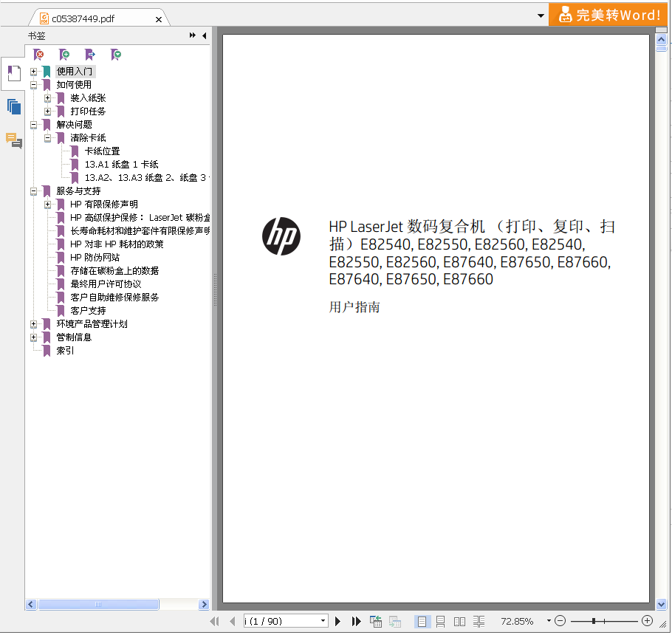Click the bookmark panel splitter handle

215,290
